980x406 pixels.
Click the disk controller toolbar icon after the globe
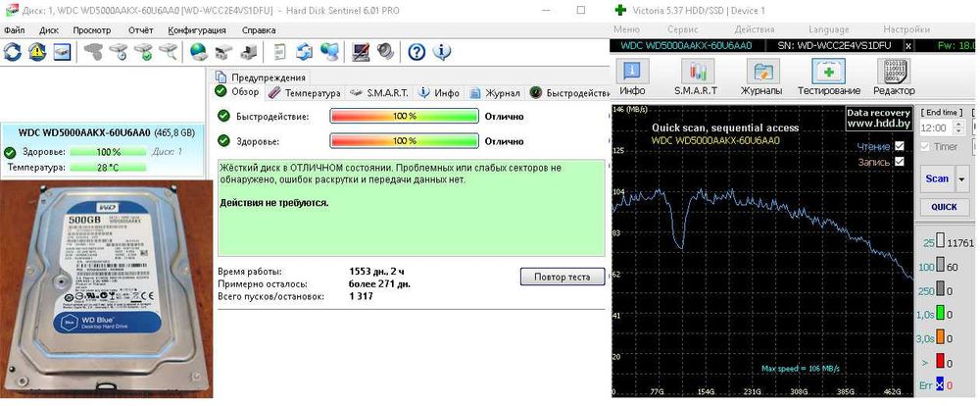[223, 52]
